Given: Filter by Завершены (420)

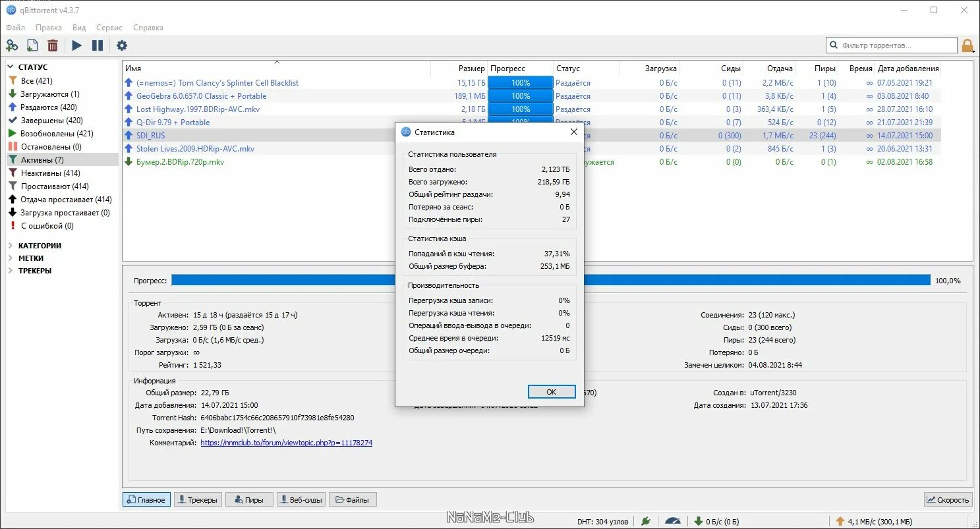Looking at the screenshot, I should coord(62,121).
